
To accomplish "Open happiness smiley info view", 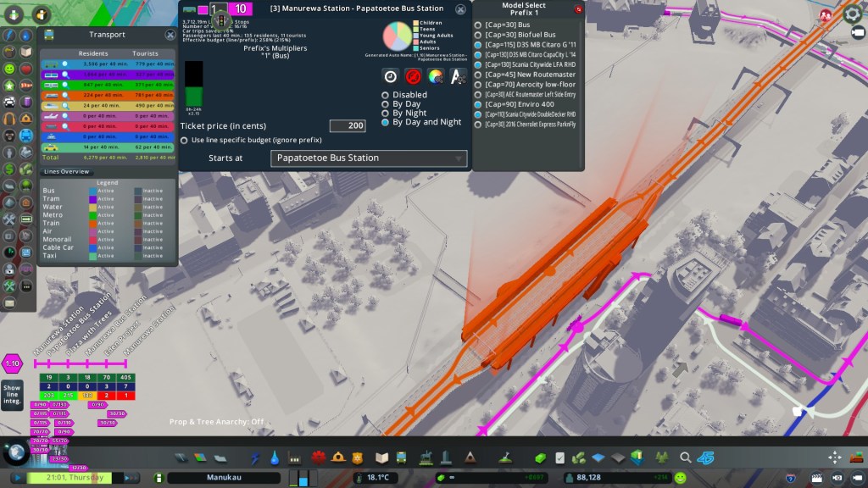I will click(9, 68).
